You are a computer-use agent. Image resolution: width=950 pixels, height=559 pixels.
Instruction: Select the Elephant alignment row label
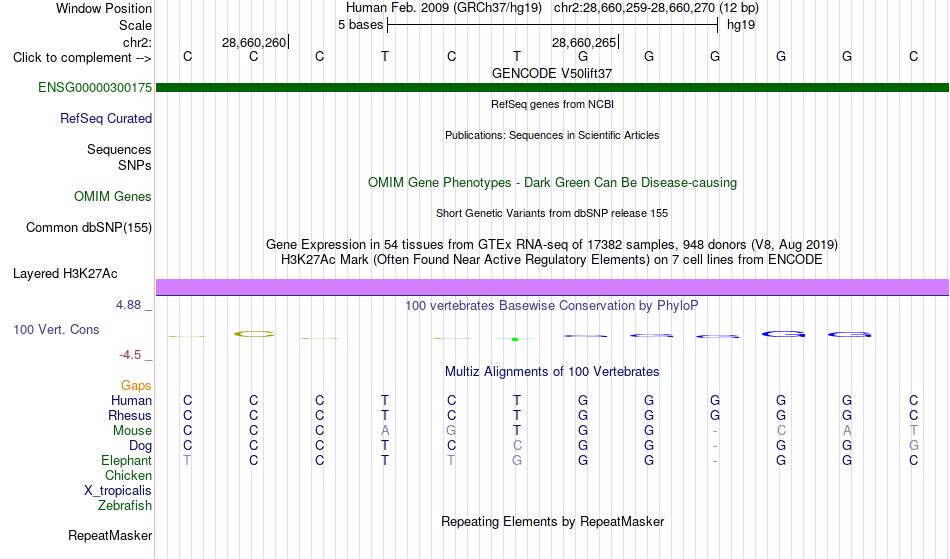tap(126, 460)
